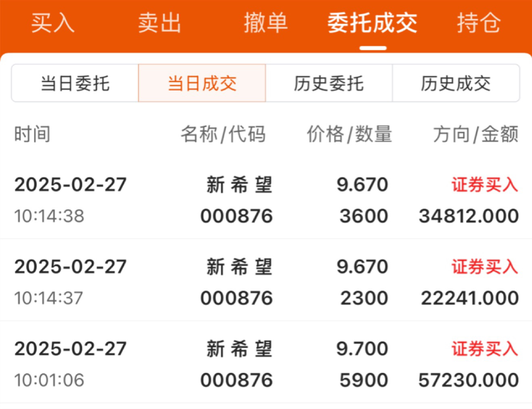Open the 撤单 tab

266,23
